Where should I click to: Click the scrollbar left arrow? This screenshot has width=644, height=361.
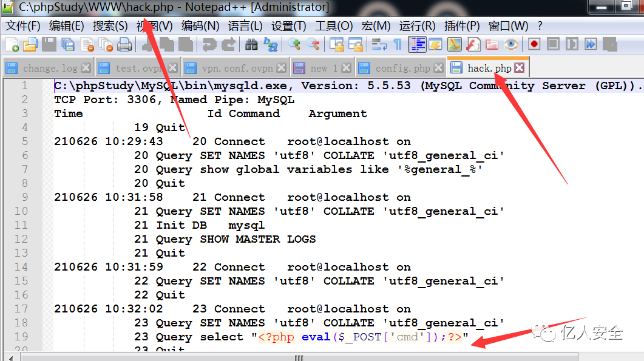11,357
